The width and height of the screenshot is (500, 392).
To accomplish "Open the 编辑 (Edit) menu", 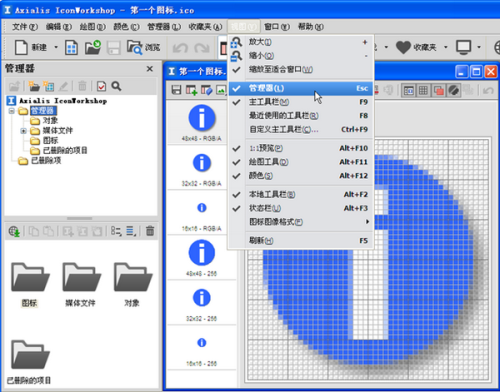I will pos(59,27).
